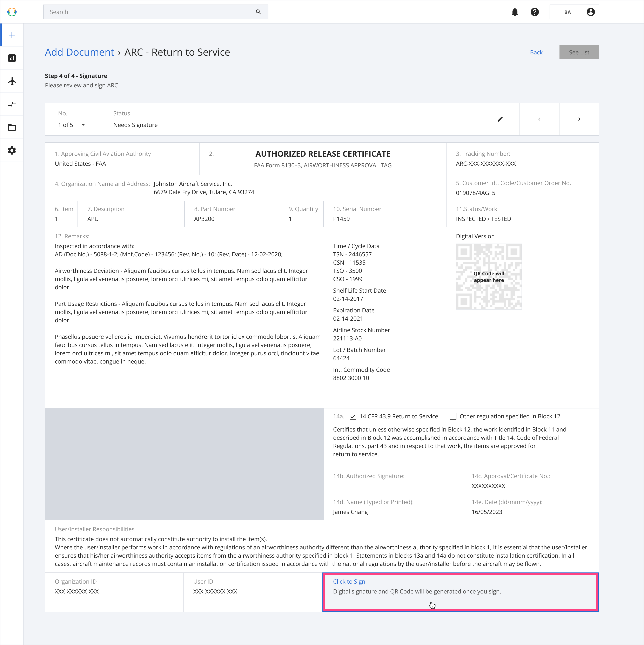Screen dimensions: 644x645
Task: Select the APU description value
Action: (93, 219)
